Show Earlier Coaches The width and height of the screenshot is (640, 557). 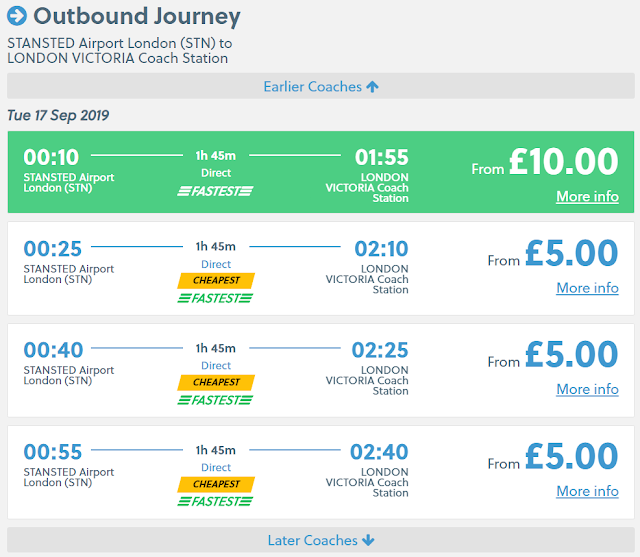[320, 87]
